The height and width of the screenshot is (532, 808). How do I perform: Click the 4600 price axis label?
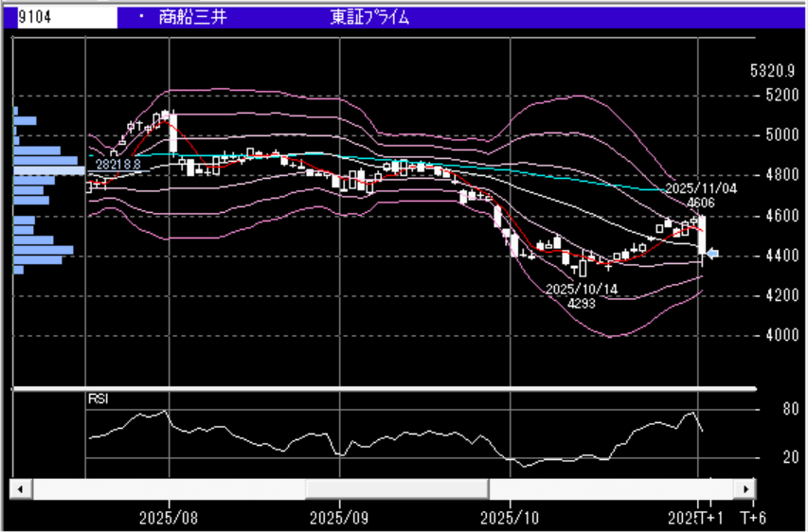(782, 215)
